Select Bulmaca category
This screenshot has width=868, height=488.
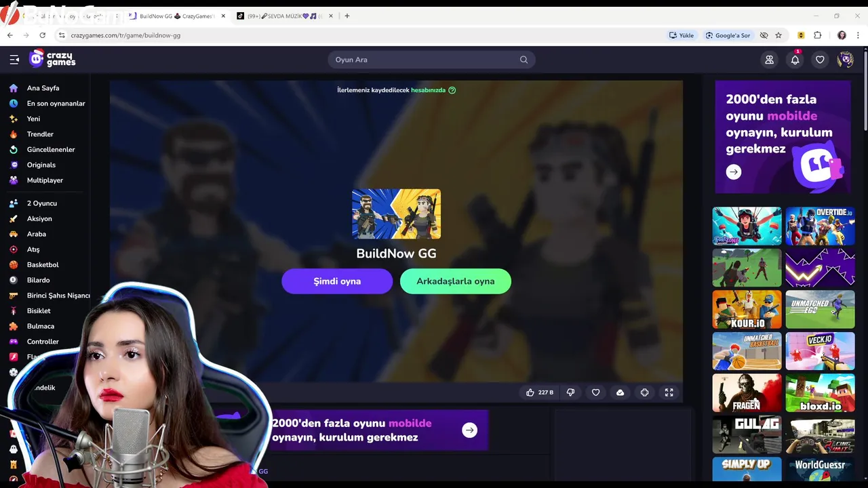(41, 326)
